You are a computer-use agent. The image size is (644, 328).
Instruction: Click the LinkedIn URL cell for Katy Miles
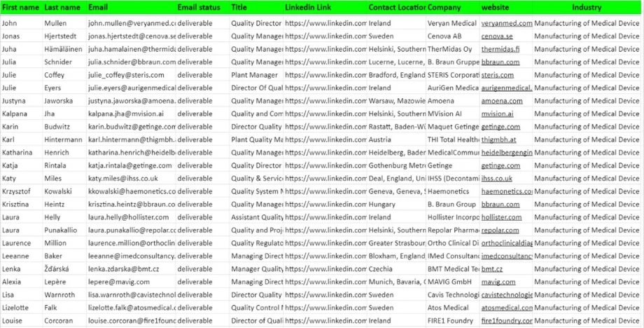pos(325,178)
